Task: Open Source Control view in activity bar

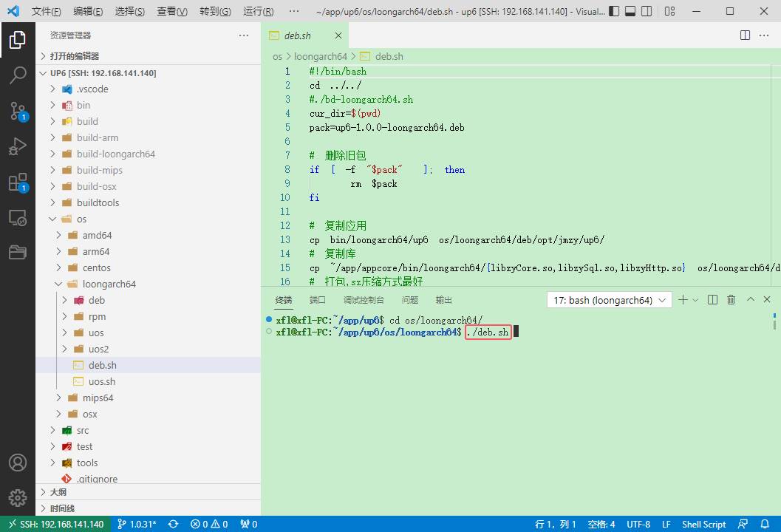Action: coord(17,111)
